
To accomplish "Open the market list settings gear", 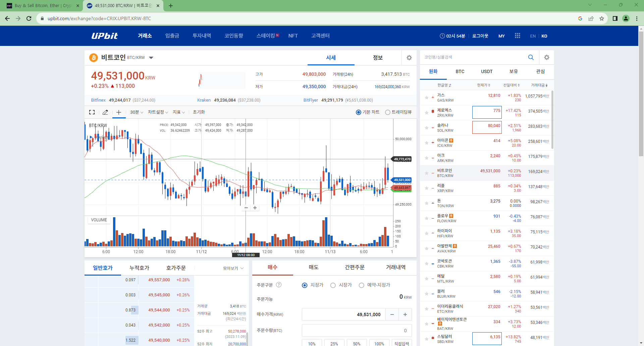I will [547, 57].
